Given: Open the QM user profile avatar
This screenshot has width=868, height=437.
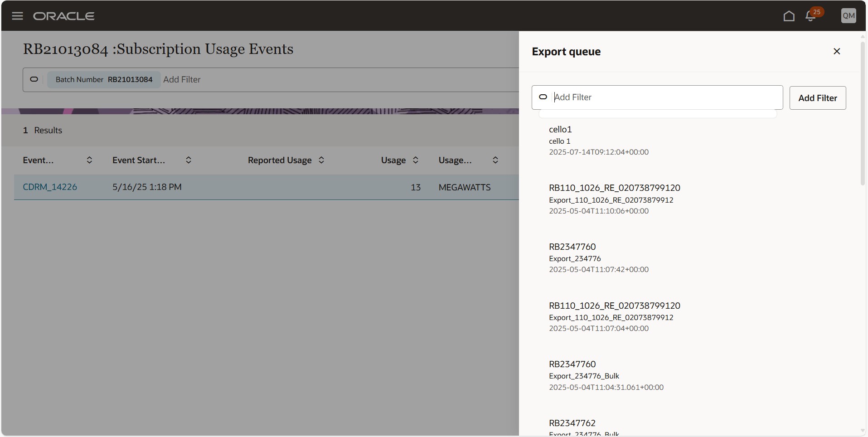Looking at the screenshot, I should (x=848, y=15).
